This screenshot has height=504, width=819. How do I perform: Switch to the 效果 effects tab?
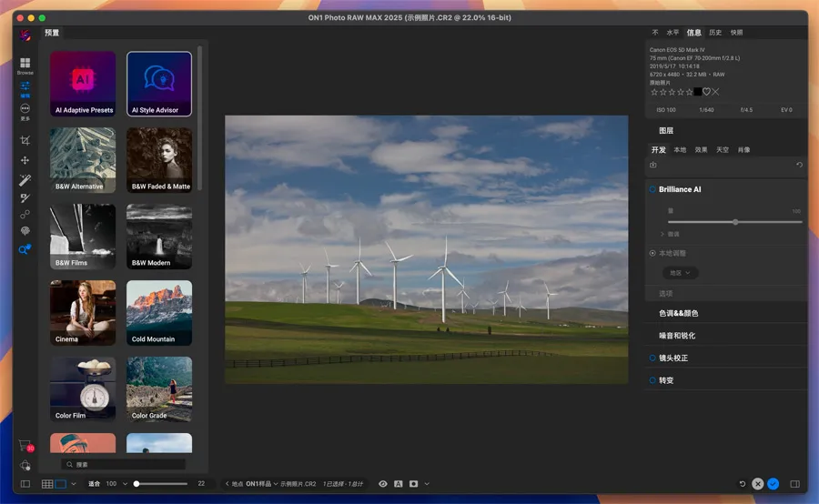pos(701,149)
